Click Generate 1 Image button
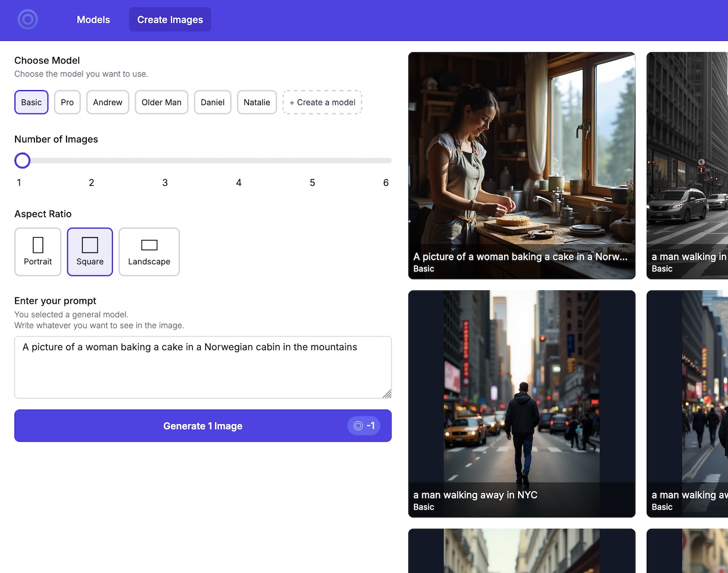The height and width of the screenshot is (573, 728). 203,426
